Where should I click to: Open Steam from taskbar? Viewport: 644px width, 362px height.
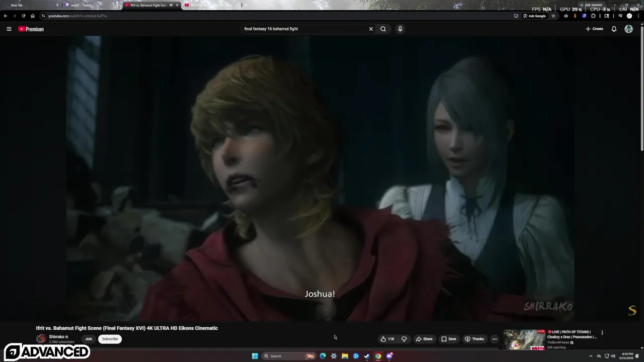[367, 356]
